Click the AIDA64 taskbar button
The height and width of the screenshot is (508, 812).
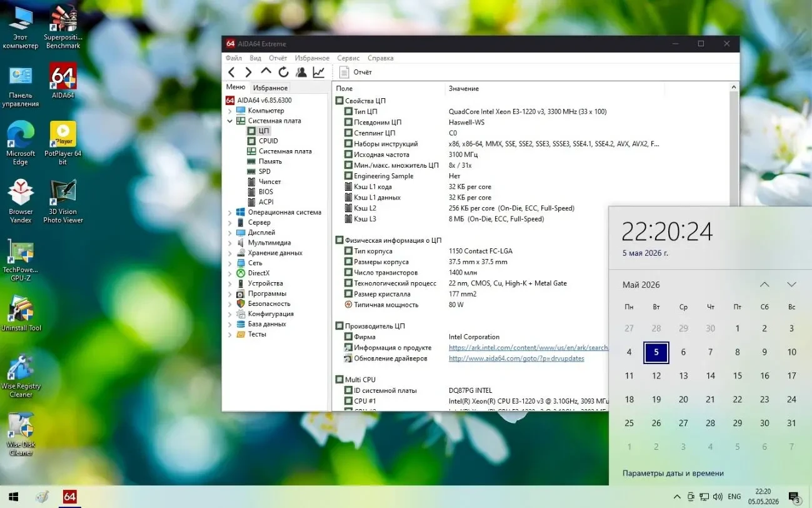click(69, 497)
